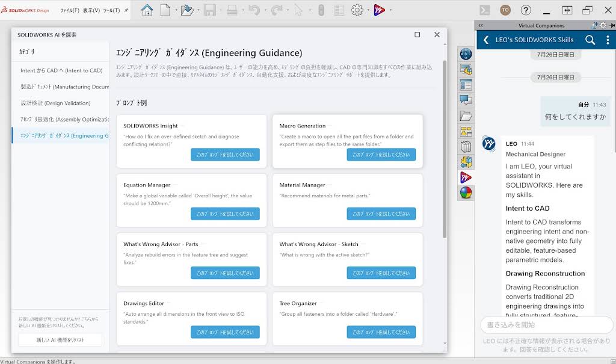The image size is (616, 364).
Task: Click the SOLIDWORKS AI dialog vertical scrollbar
Action: [x=445, y=149]
